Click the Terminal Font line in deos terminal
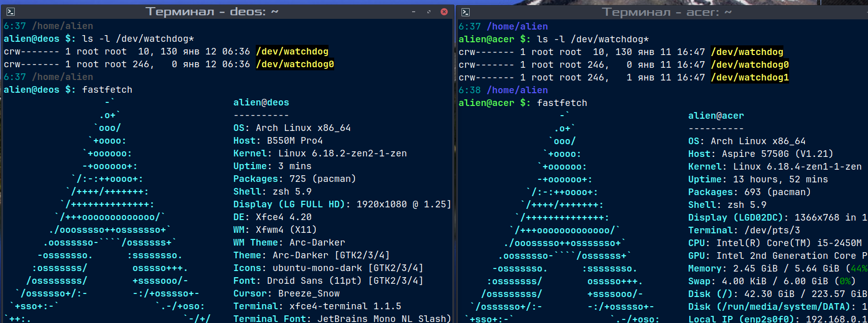The image size is (868, 323). coord(341,318)
